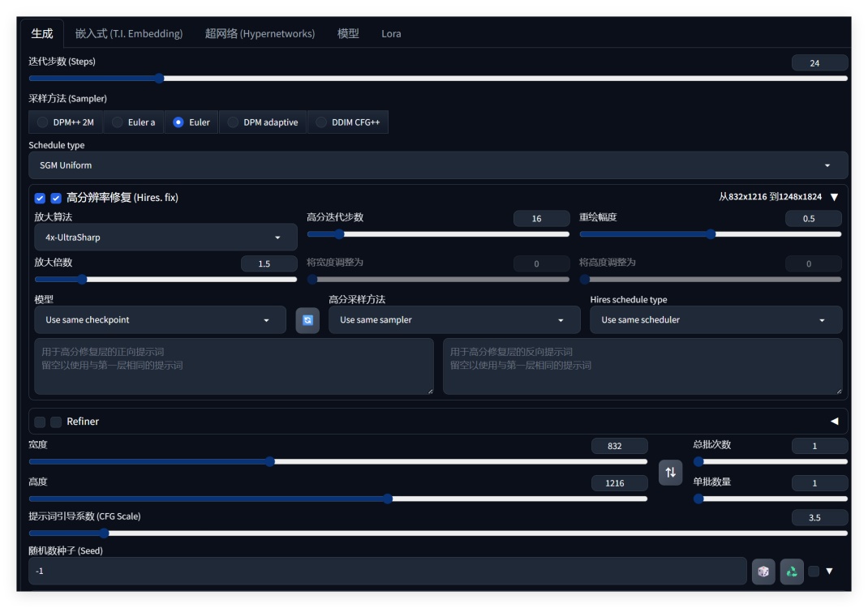
Task: Click the dice icon to randomize seed
Action: [763, 572]
